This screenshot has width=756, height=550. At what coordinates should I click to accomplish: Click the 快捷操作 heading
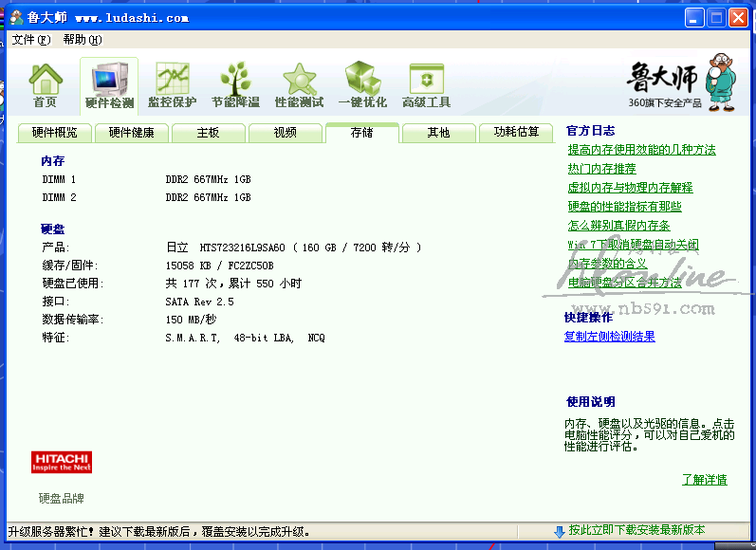click(589, 318)
